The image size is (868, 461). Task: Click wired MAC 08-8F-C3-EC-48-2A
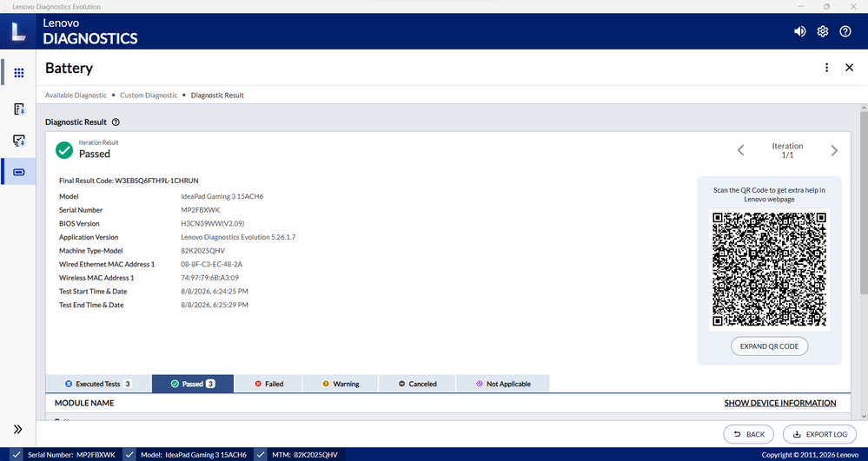tap(211, 264)
